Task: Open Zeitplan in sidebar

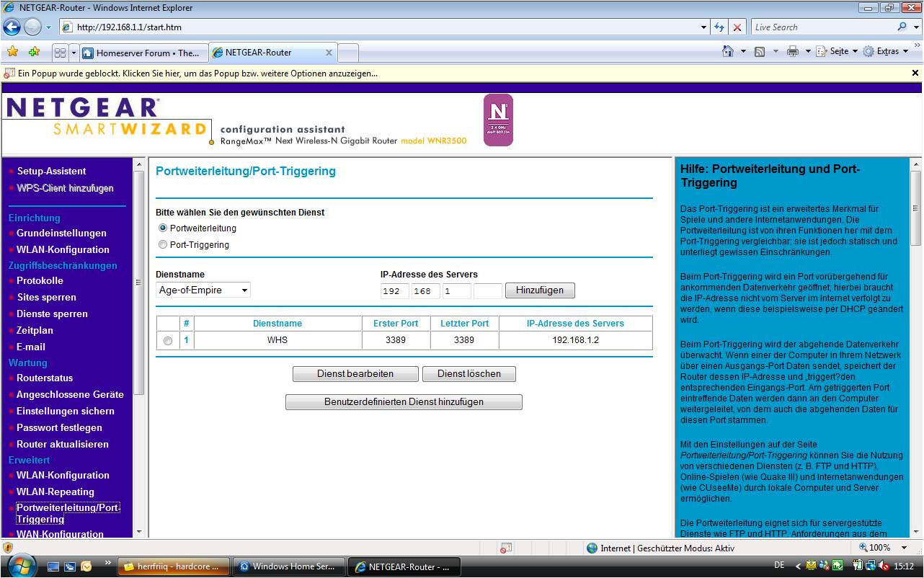Action: point(35,330)
